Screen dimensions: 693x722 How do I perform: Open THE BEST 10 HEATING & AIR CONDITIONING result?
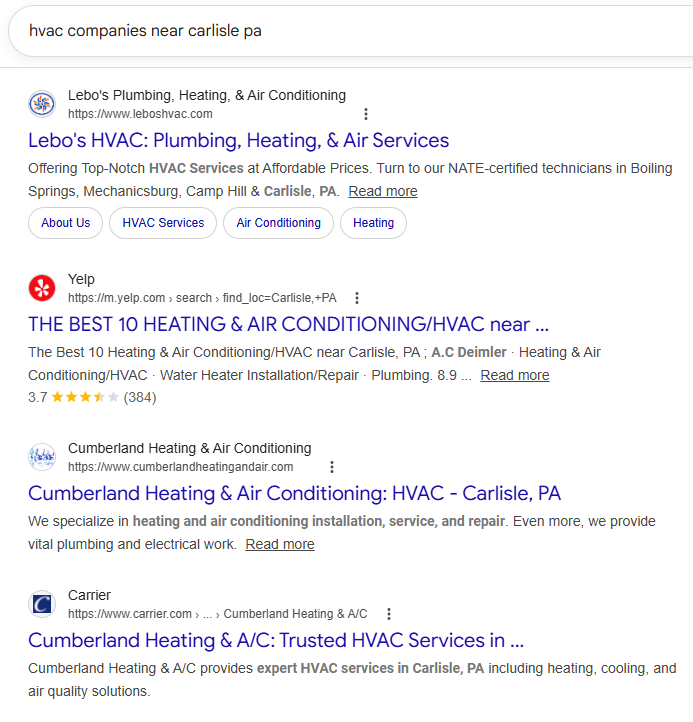(x=288, y=324)
